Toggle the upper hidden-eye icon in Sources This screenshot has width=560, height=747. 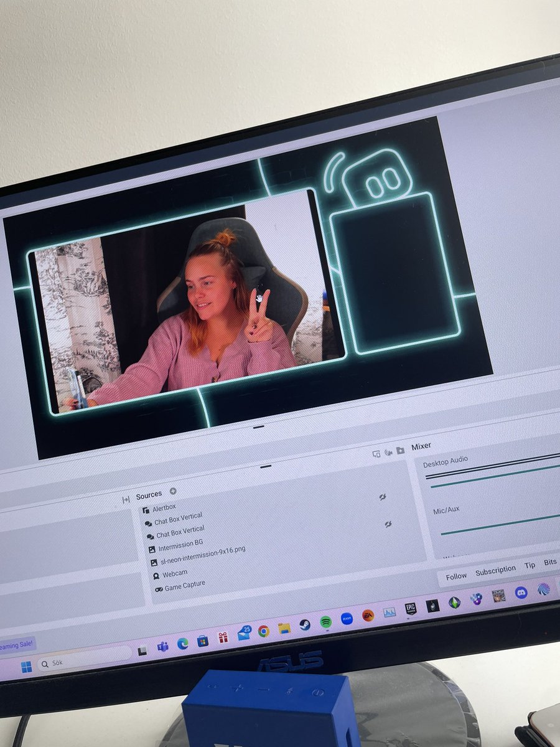point(383,497)
